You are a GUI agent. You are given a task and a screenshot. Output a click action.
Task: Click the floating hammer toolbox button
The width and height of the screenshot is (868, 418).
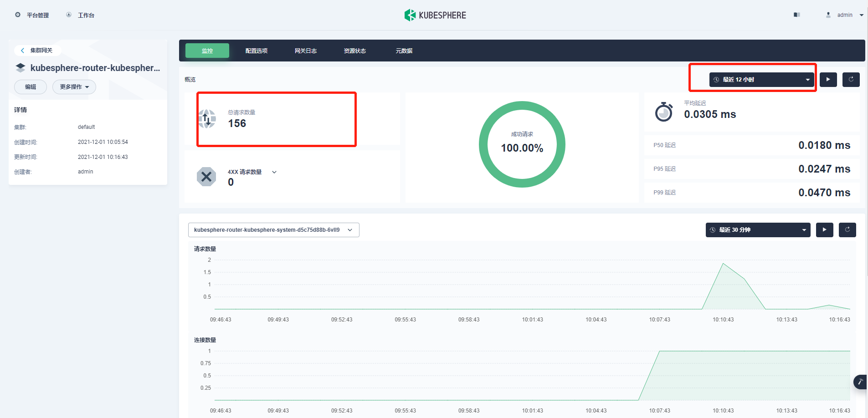click(x=860, y=382)
